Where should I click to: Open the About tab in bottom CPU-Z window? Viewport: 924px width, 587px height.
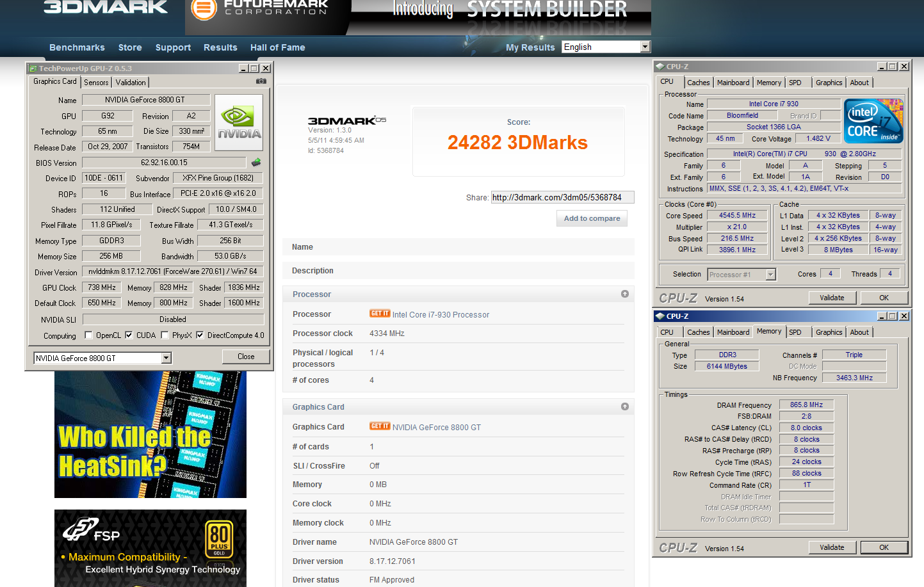pyautogui.click(x=859, y=332)
